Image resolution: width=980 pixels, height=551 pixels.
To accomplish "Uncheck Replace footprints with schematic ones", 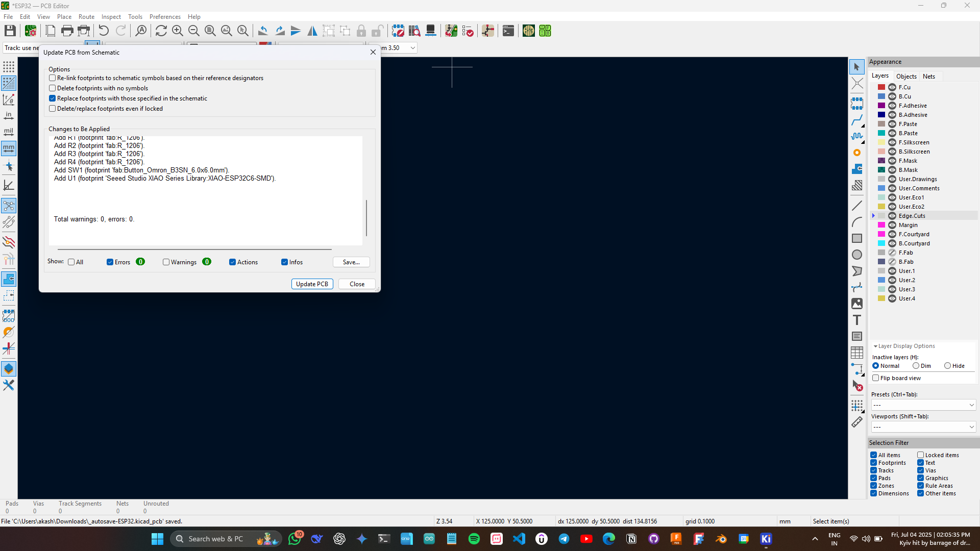I will tap(52, 98).
